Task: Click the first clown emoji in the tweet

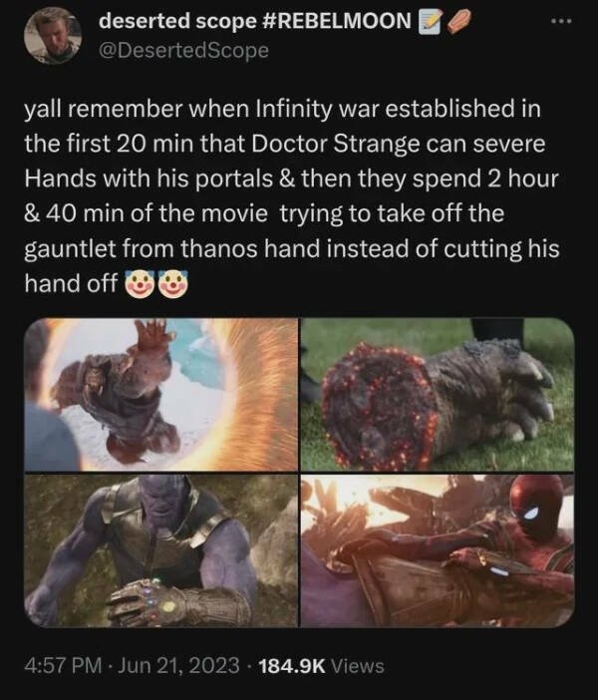Action: coord(138,286)
